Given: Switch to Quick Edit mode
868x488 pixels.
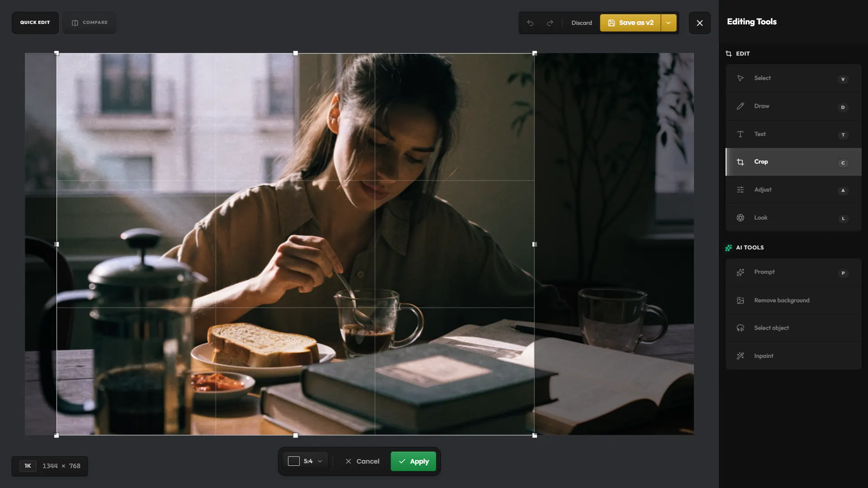Looking at the screenshot, I should click(x=35, y=23).
